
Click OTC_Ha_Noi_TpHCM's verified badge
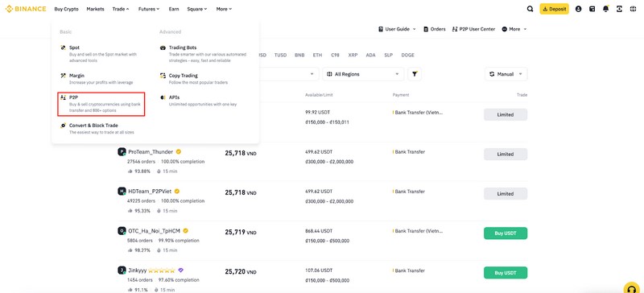click(x=186, y=230)
